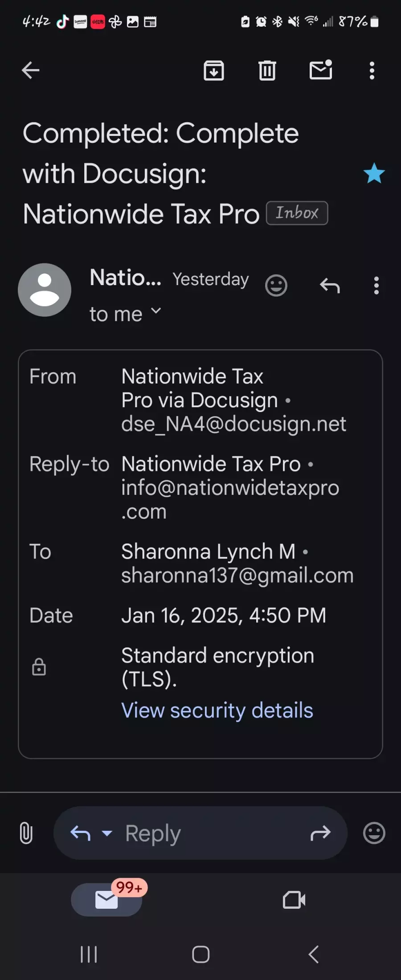Go back using the top-left arrow

30,70
